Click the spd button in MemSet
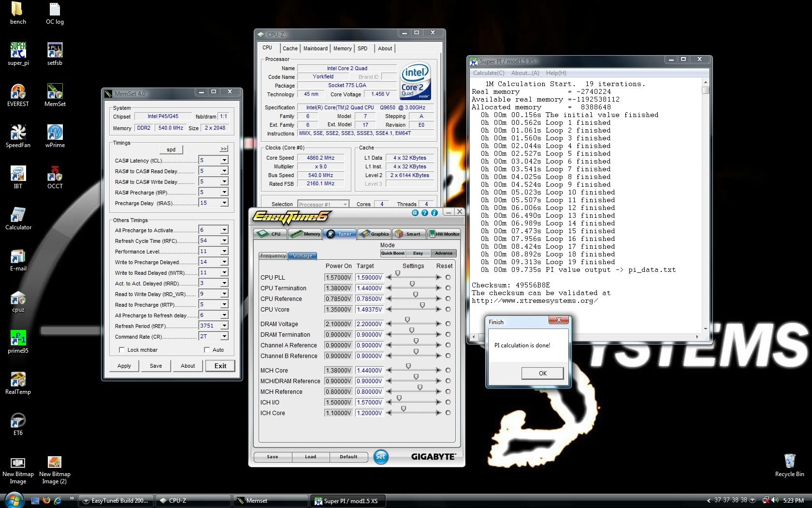The image size is (812, 508). (x=171, y=149)
